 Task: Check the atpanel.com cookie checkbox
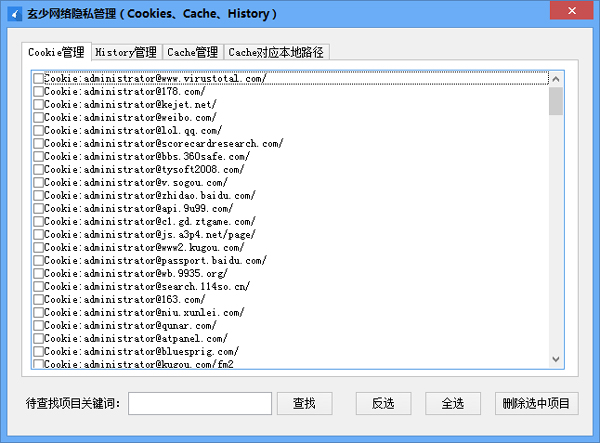tap(38, 339)
